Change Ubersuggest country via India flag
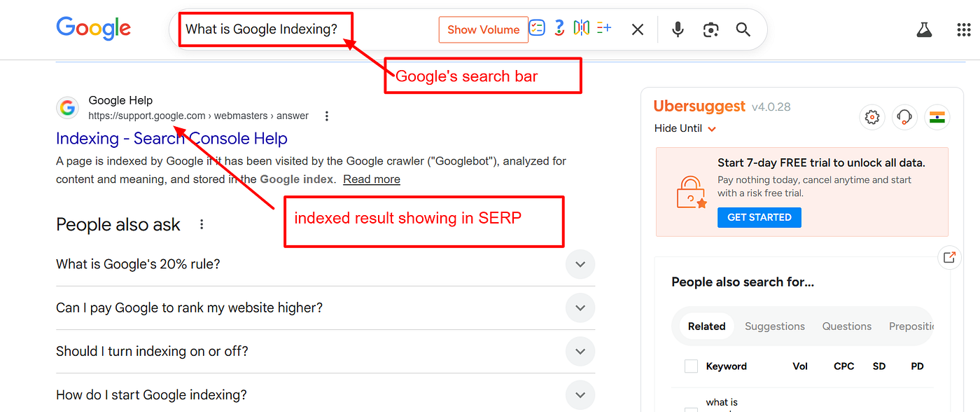980x412 pixels. point(937,117)
